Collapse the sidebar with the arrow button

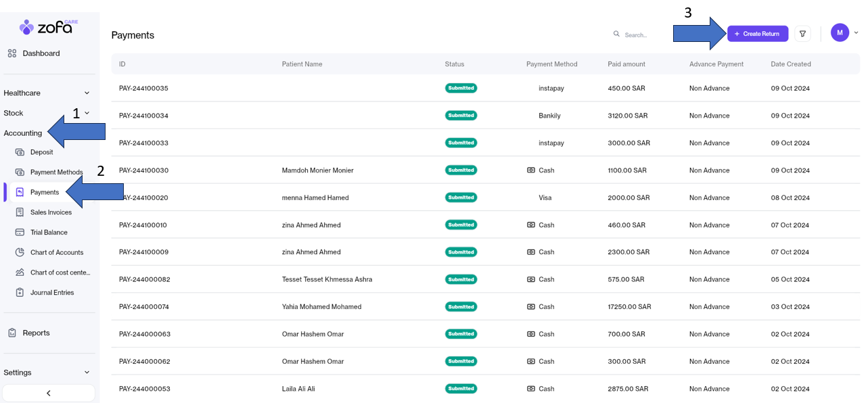click(x=48, y=393)
